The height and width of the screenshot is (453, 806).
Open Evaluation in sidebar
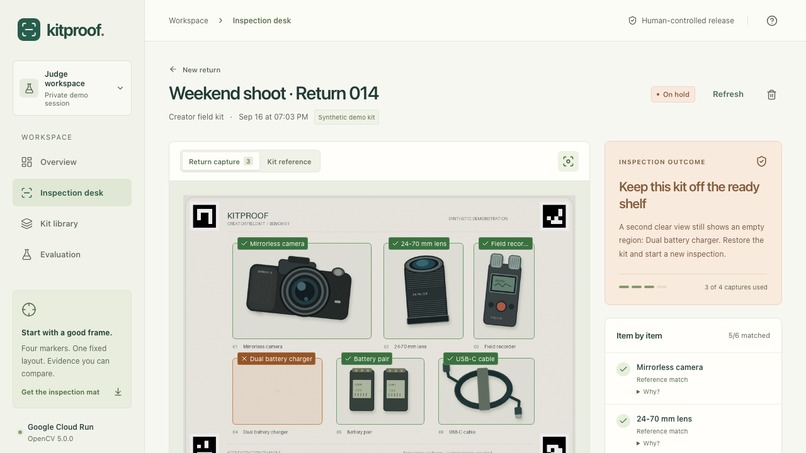[x=72, y=255]
